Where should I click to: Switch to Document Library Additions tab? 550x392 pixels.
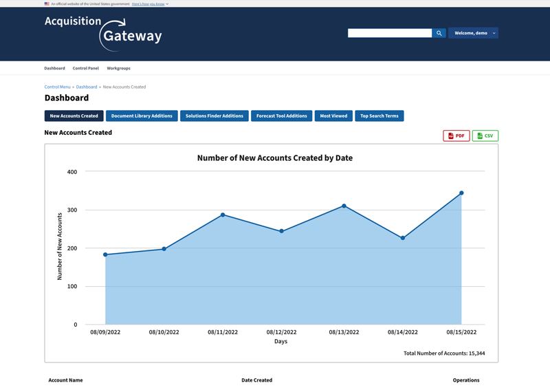pyautogui.click(x=142, y=116)
